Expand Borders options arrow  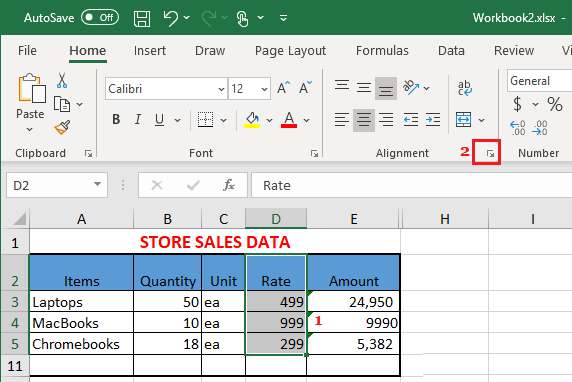[x=224, y=120]
